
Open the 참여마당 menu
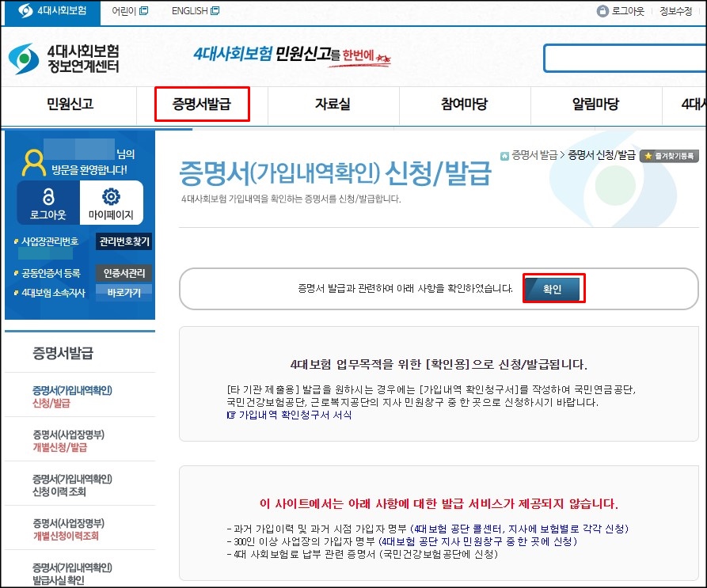465,104
